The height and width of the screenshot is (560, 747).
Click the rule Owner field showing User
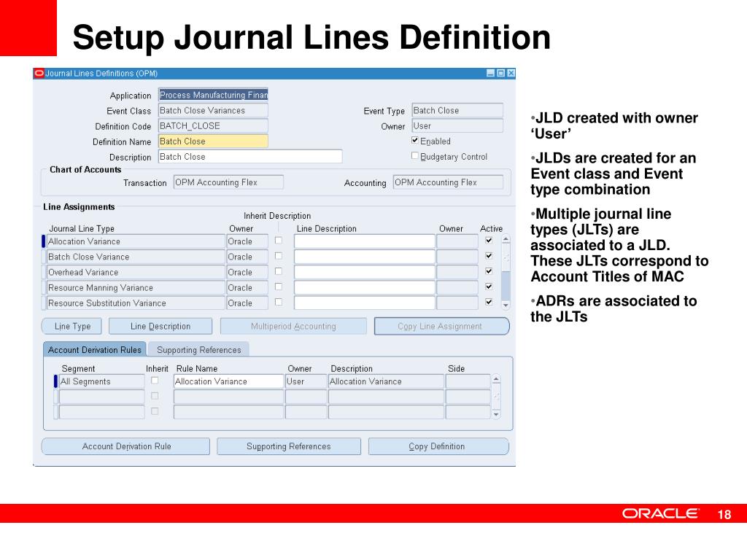pyautogui.click(x=306, y=381)
